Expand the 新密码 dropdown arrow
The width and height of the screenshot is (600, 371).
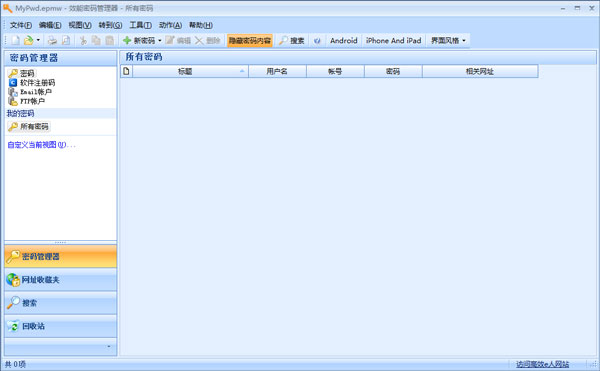pos(160,40)
